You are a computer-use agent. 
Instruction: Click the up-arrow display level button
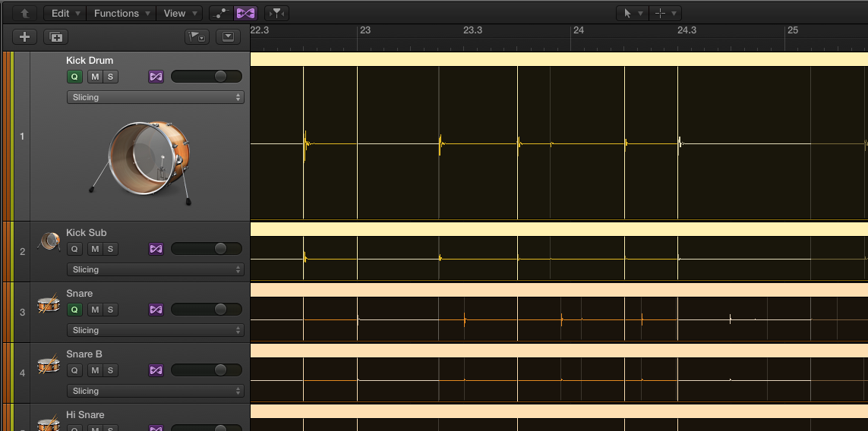(x=25, y=14)
